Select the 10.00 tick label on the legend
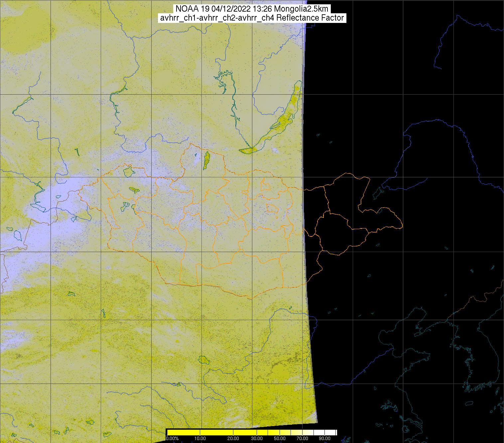 click(200, 439)
